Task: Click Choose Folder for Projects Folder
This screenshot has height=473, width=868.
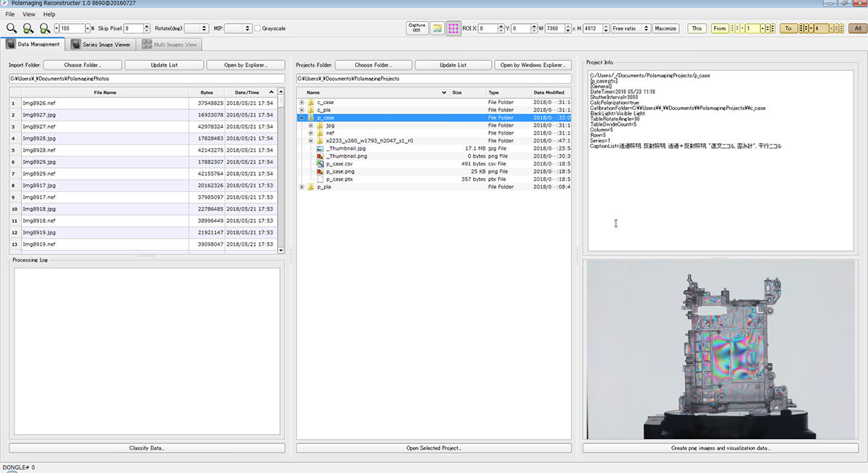Action: pos(373,65)
